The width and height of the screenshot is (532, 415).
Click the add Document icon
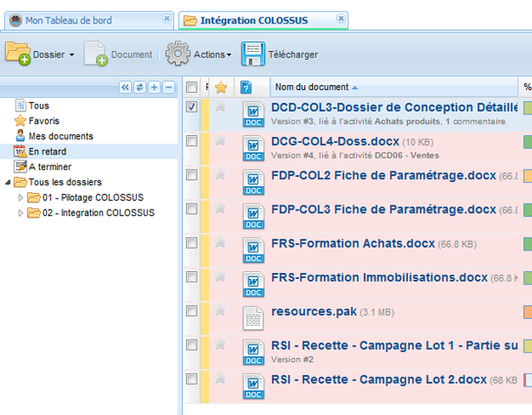(x=96, y=54)
